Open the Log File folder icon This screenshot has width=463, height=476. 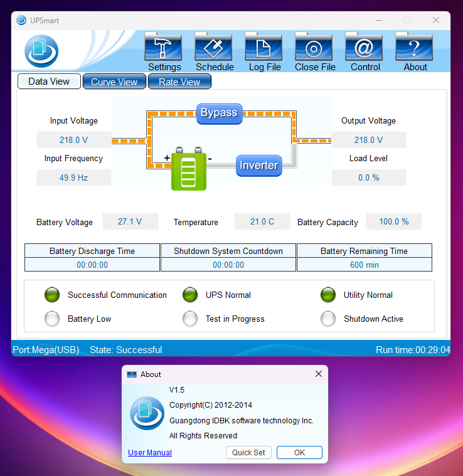coord(264,48)
